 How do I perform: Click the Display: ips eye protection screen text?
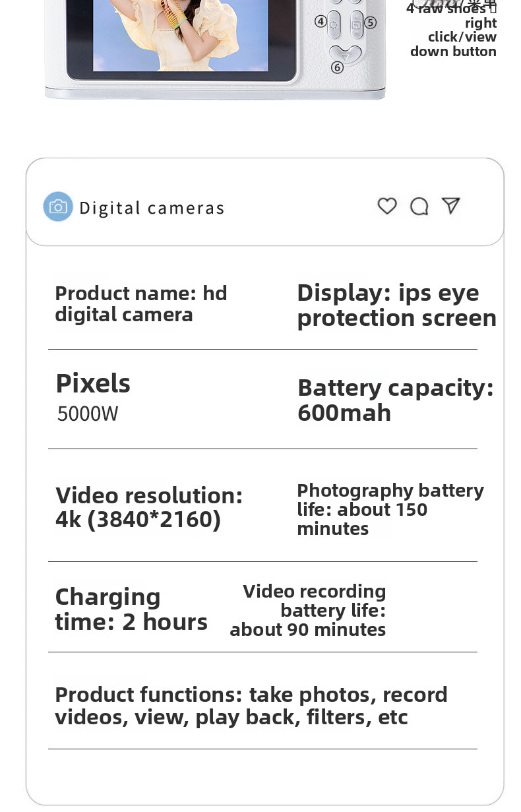(x=396, y=305)
